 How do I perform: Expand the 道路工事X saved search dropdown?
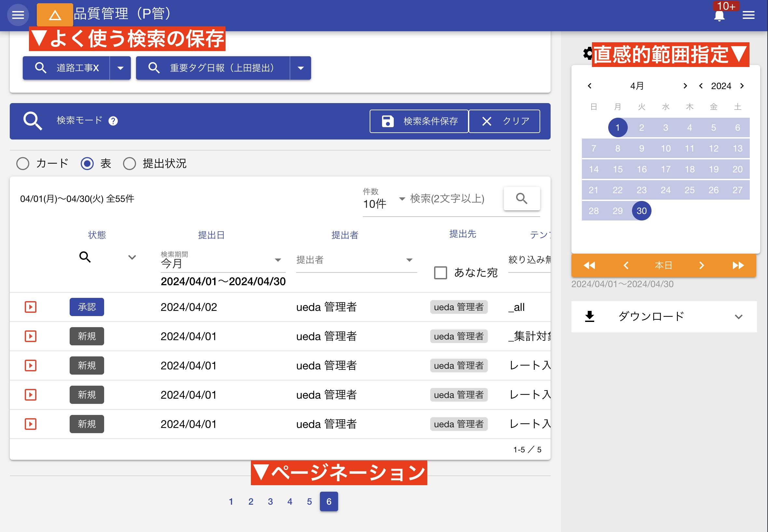120,68
